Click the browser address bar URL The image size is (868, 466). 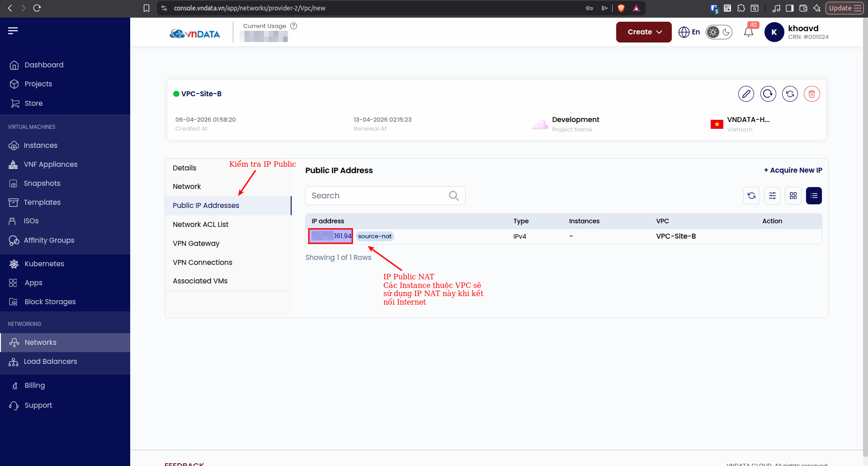pyautogui.click(x=250, y=8)
